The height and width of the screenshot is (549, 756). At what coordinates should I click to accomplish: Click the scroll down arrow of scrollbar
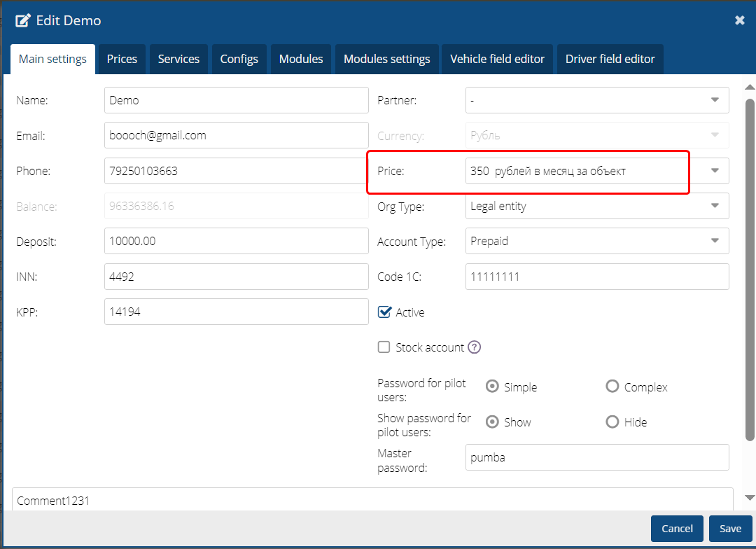point(750,498)
